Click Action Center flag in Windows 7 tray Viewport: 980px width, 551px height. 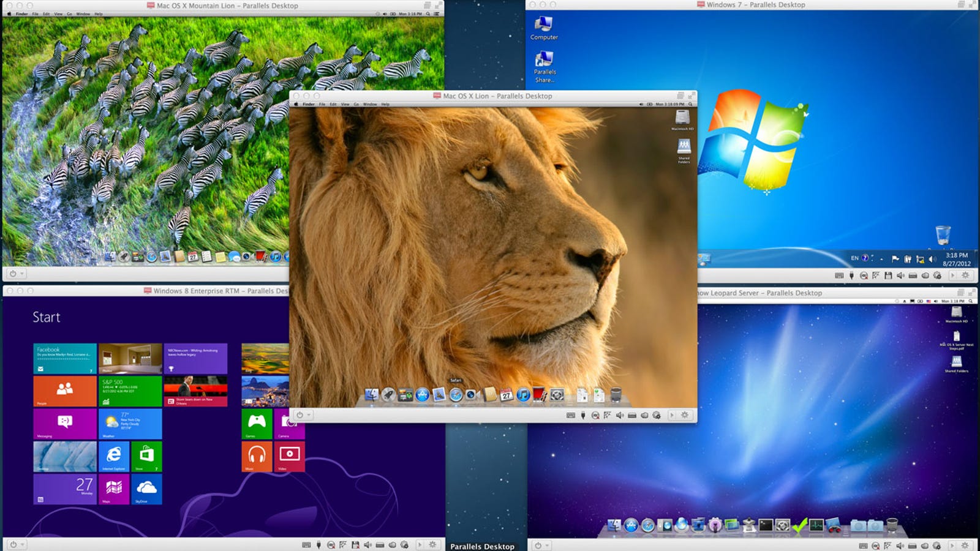tap(895, 259)
